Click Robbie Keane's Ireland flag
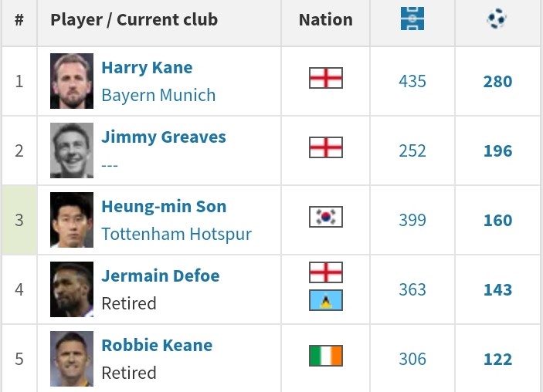The height and width of the screenshot is (392, 543). coord(326,356)
